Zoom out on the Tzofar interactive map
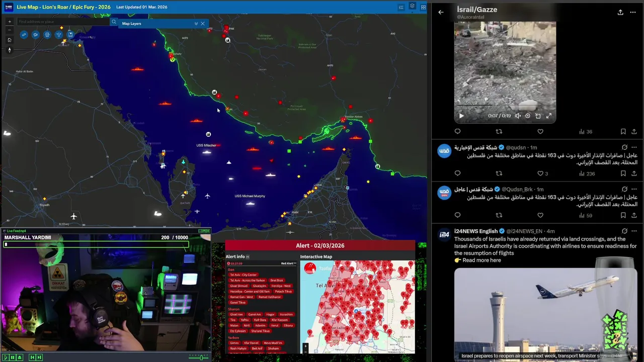 [x=305, y=351]
